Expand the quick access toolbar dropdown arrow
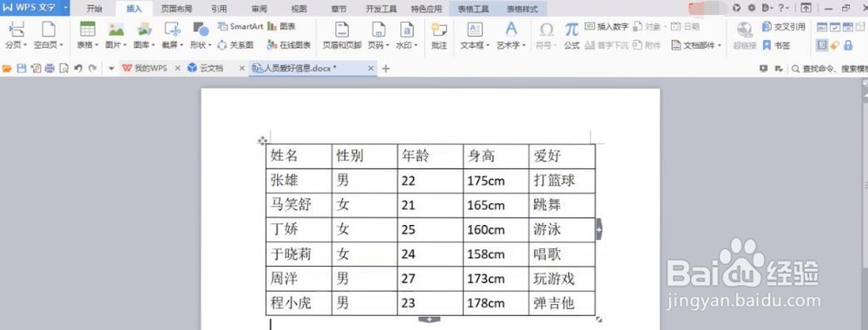Screen dimensions: 868x330 (x=111, y=68)
